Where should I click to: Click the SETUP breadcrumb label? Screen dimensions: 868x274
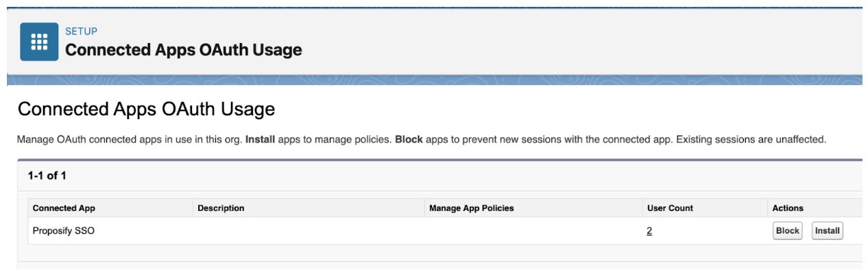click(x=81, y=32)
